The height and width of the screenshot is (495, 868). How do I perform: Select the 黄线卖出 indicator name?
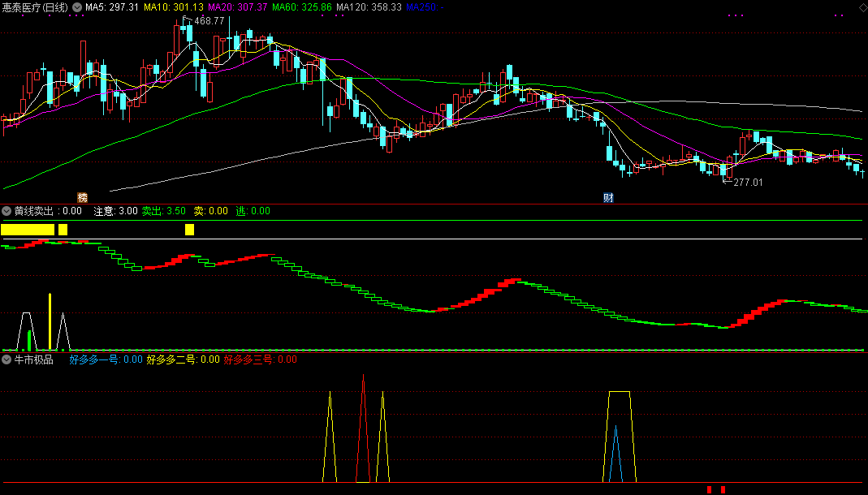(x=34, y=211)
